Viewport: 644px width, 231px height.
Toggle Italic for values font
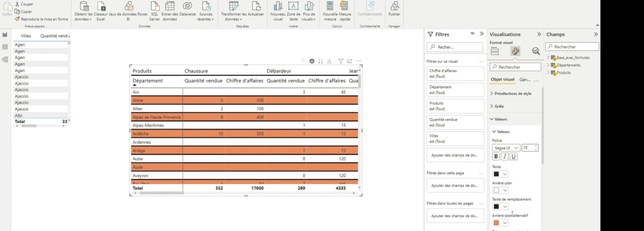(x=505, y=156)
